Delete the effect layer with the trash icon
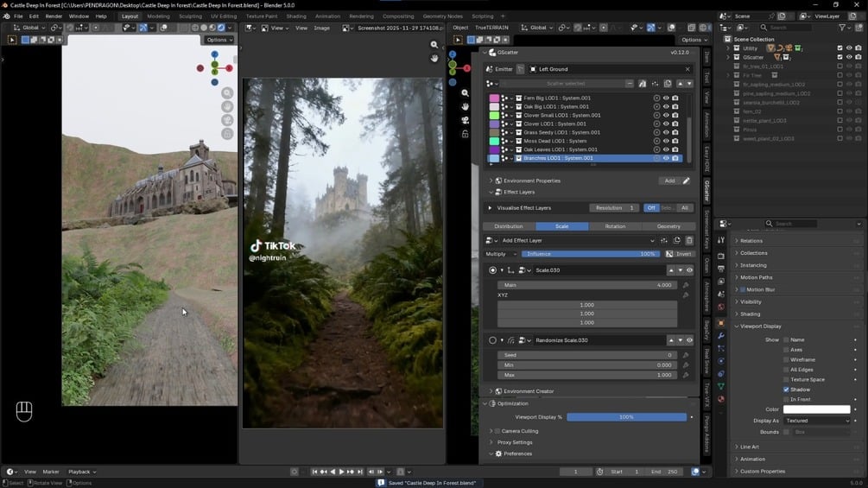 tap(689, 241)
